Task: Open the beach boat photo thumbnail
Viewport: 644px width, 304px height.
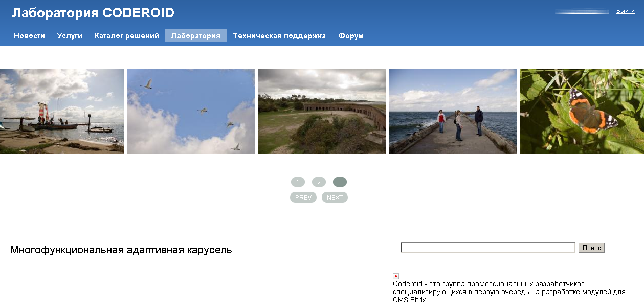Action: [x=62, y=111]
